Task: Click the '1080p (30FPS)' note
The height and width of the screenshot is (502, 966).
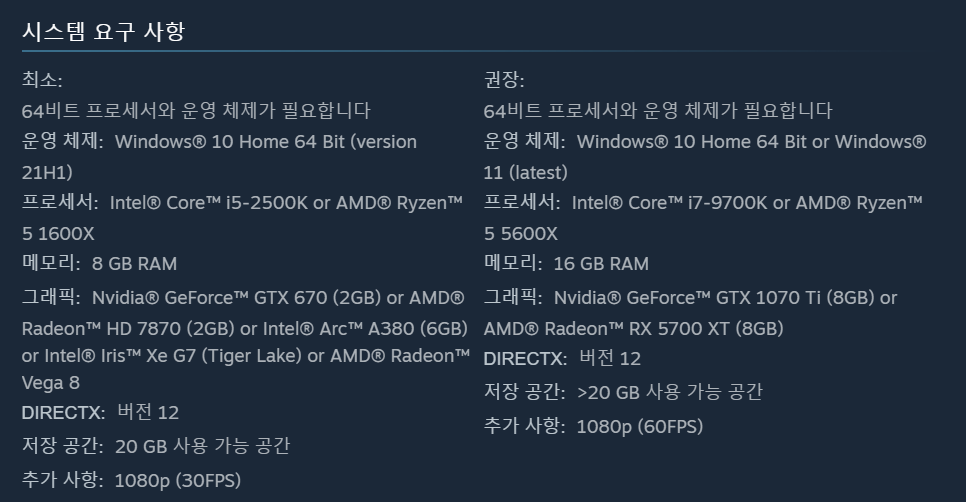Action: point(177,480)
